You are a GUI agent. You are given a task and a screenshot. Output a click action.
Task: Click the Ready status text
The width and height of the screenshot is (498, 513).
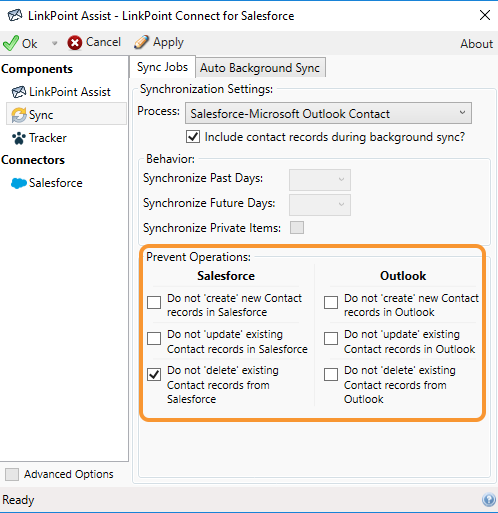pyautogui.click(x=18, y=500)
